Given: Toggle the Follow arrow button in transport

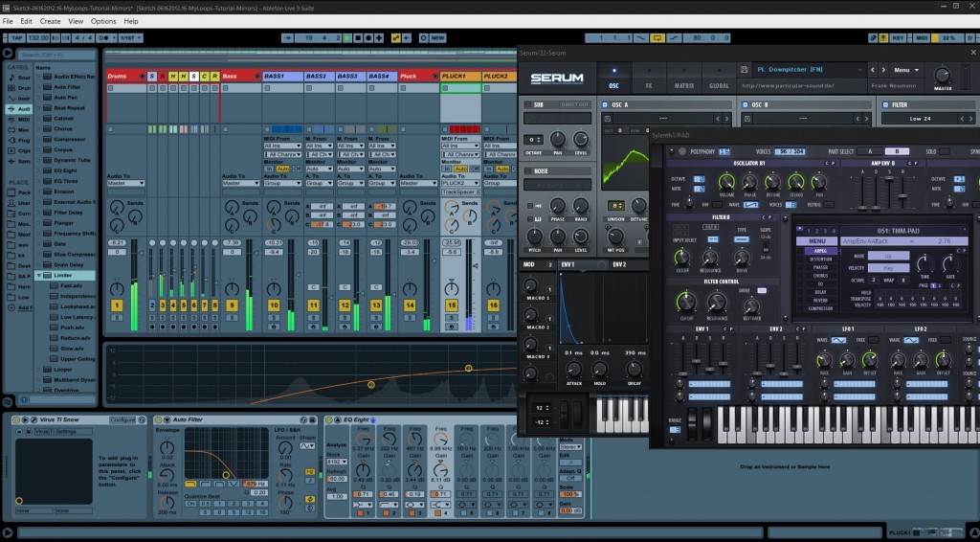Looking at the screenshot, I should click(287, 38).
